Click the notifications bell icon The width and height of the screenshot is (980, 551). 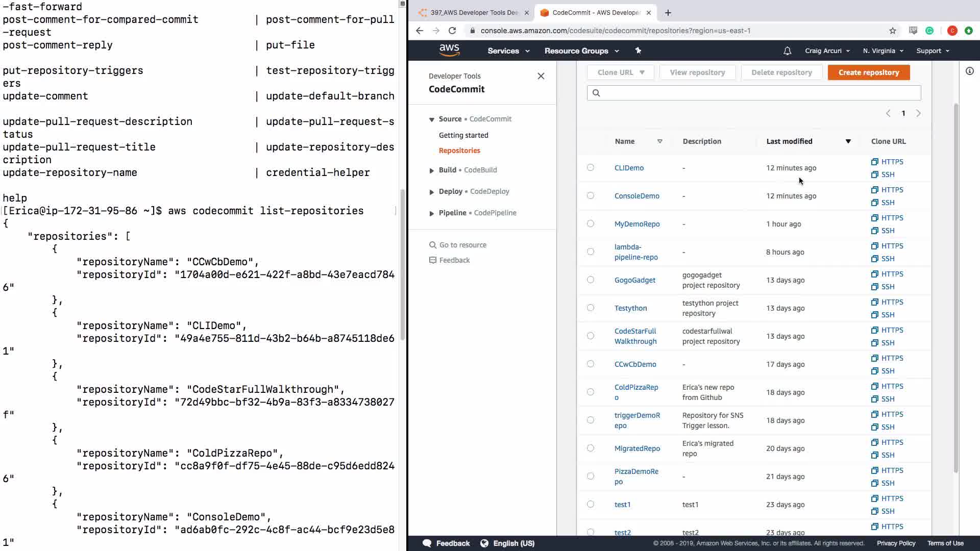(x=787, y=51)
